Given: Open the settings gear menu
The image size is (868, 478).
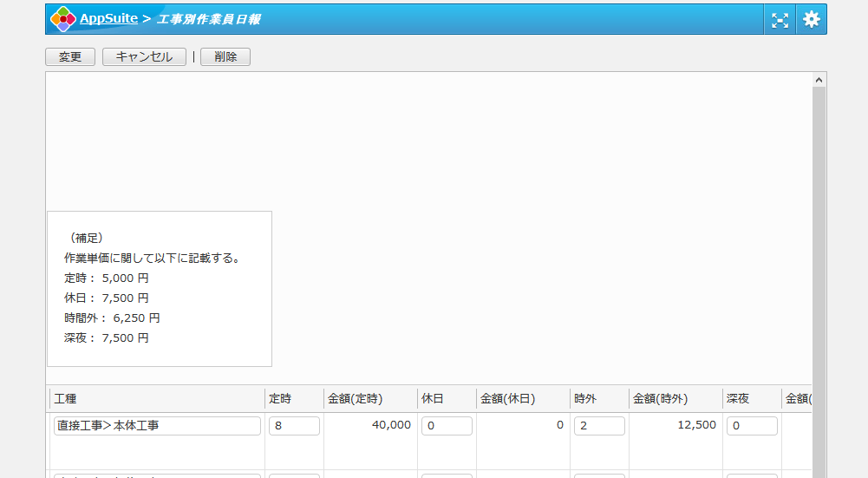Looking at the screenshot, I should point(811,20).
